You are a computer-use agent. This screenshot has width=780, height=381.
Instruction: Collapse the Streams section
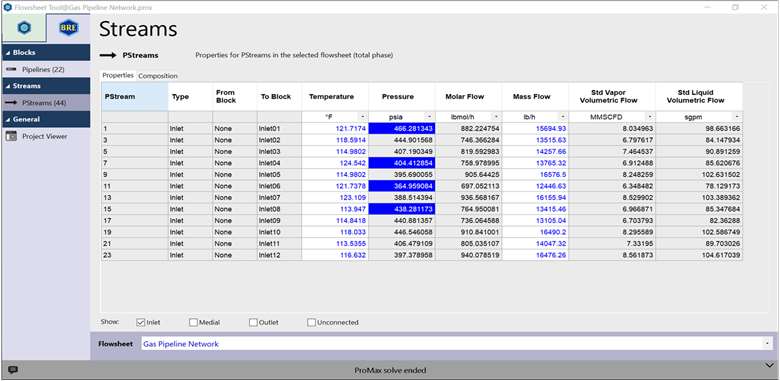8,86
